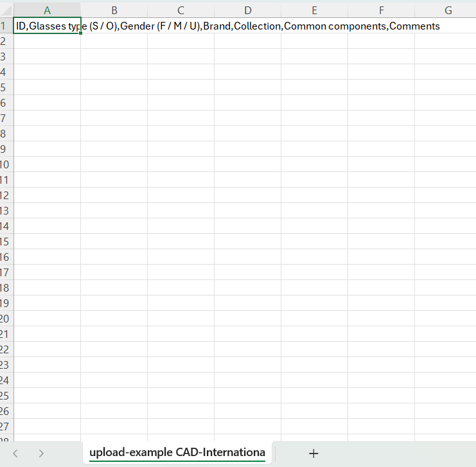Image resolution: width=476 pixels, height=467 pixels.
Task: Select entire row 15
Action: coord(5,242)
